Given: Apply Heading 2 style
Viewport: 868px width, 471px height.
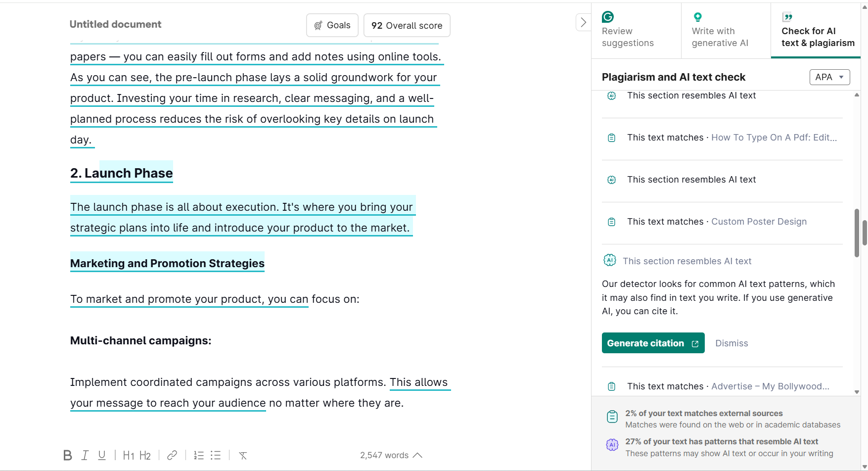Looking at the screenshot, I should 145,455.
